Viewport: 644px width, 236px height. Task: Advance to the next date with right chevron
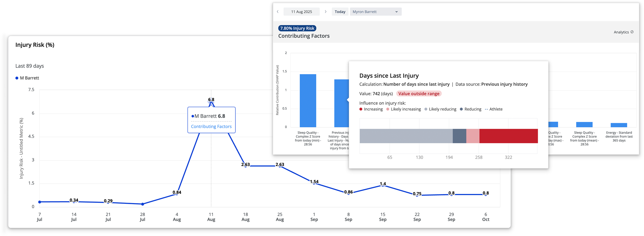click(325, 12)
